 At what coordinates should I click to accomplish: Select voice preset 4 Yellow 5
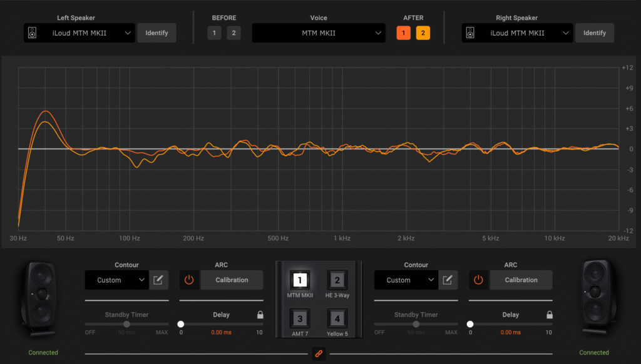pyautogui.click(x=337, y=318)
